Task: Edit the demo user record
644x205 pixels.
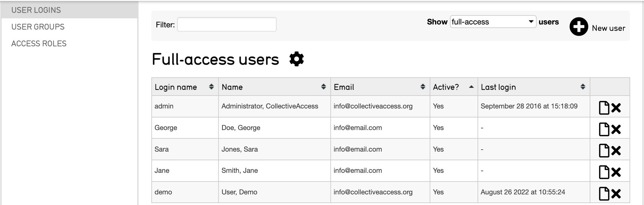Action: [x=604, y=194]
